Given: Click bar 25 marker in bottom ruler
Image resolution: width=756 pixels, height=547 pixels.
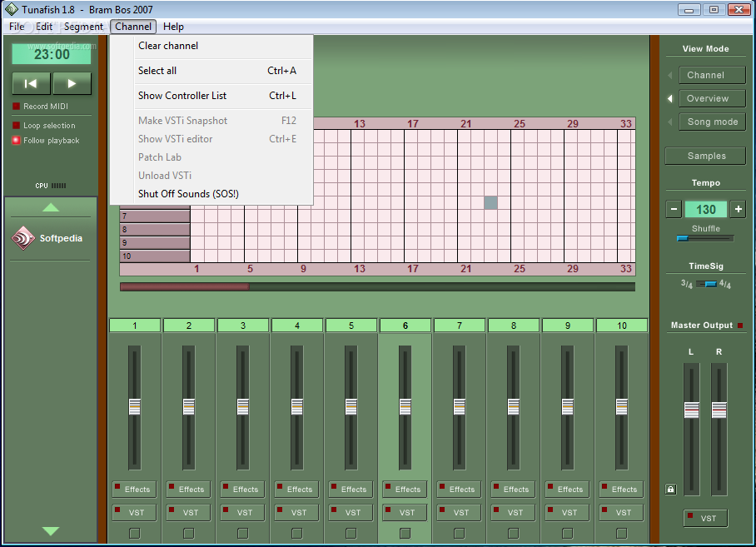Looking at the screenshot, I should pos(520,269).
